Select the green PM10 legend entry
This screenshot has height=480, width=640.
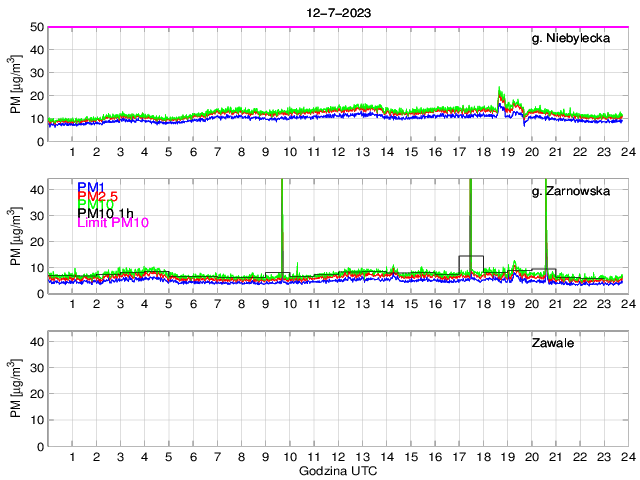coord(94,206)
